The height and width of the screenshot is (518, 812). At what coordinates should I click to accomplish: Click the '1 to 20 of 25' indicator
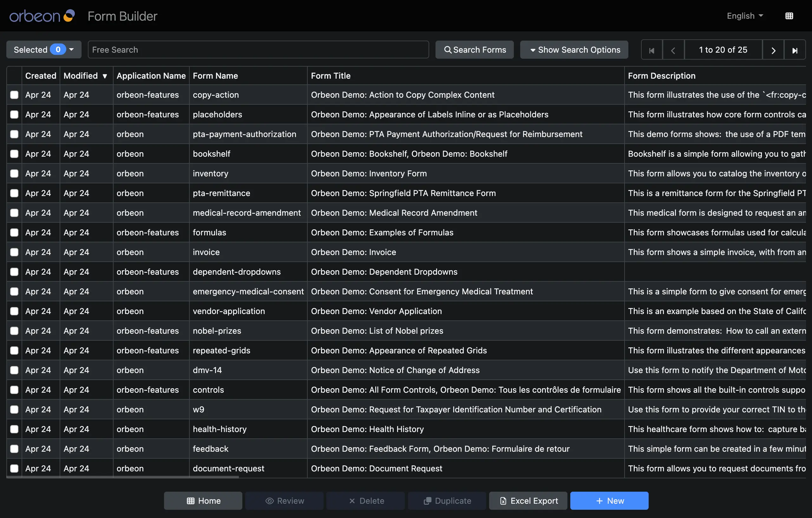coord(723,50)
